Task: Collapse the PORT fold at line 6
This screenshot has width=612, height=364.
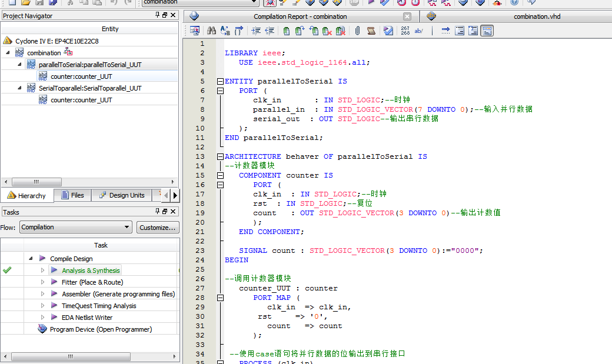Action: pyautogui.click(x=220, y=91)
